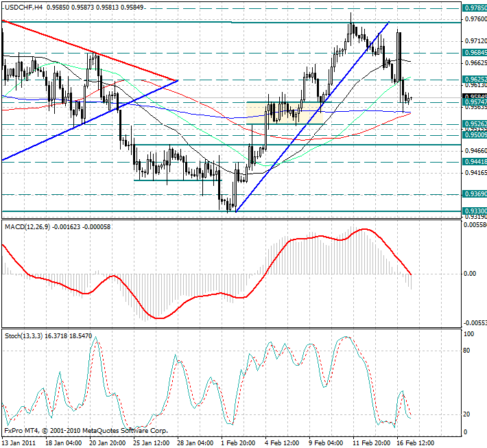
Task: Click the 0.9662 price axis value
Action: (475, 63)
